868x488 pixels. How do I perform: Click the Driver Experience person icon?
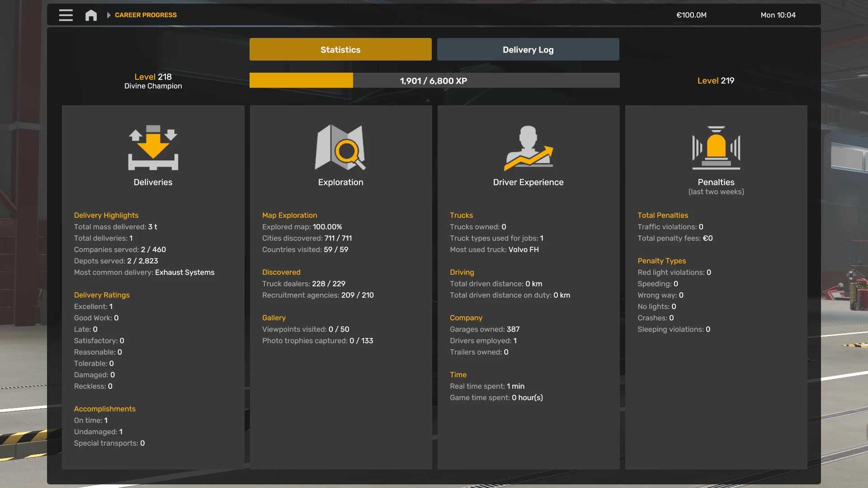coord(528,148)
